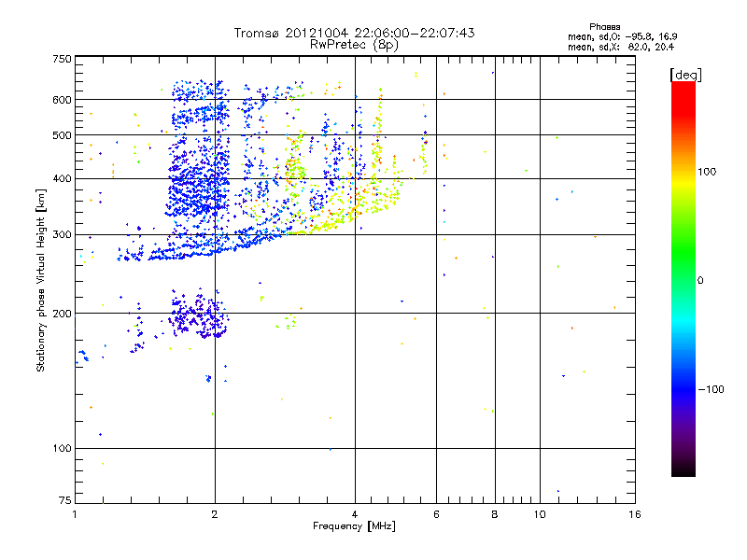Image resolution: width=747 pixels, height=560 pixels.
Task: Click the '4' x-axis tick label
Action: (x=355, y=514)
